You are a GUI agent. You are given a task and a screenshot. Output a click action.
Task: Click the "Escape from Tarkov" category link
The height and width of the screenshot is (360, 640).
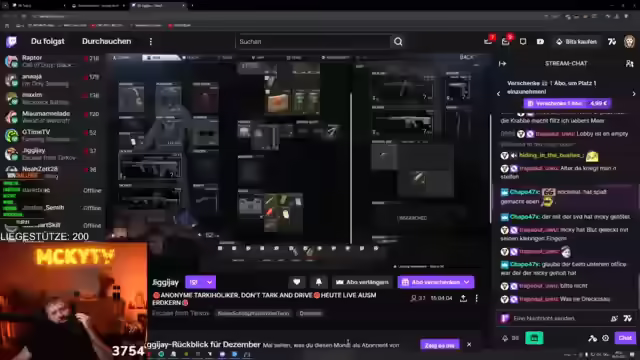(180, 313)
